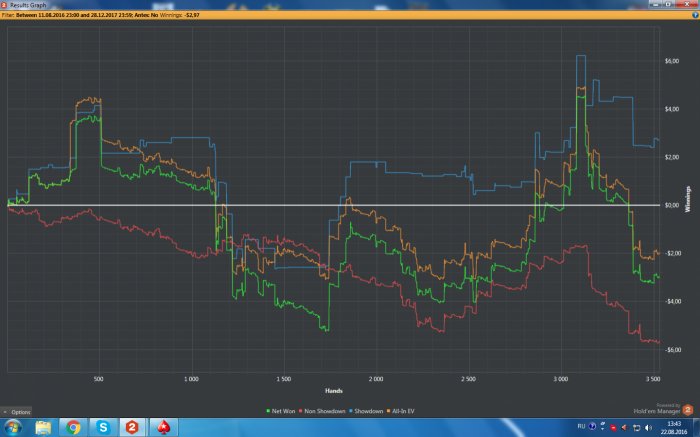Expand the Options panel

17,412
